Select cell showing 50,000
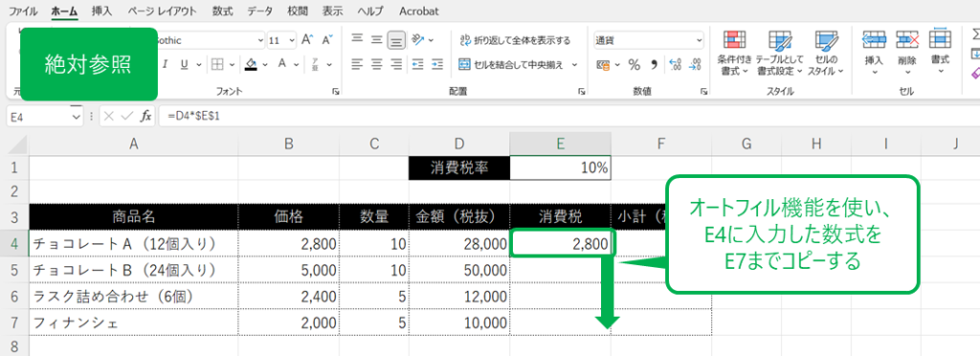 point(459,270)
